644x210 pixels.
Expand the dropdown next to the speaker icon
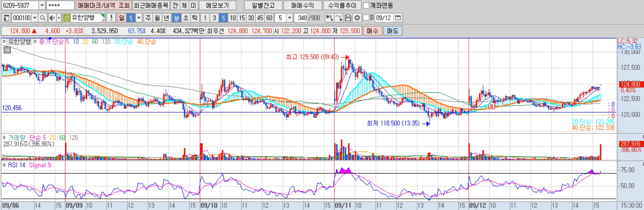point(59,18)
